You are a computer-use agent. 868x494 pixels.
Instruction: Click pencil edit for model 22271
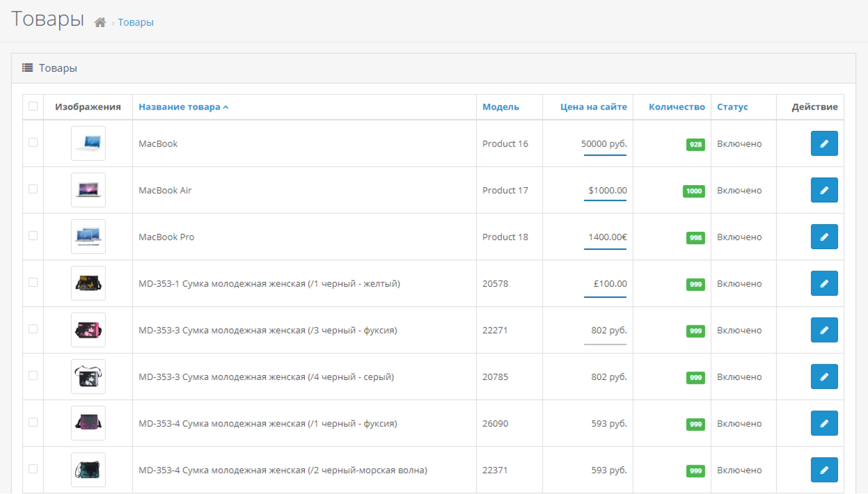point(825,330)
